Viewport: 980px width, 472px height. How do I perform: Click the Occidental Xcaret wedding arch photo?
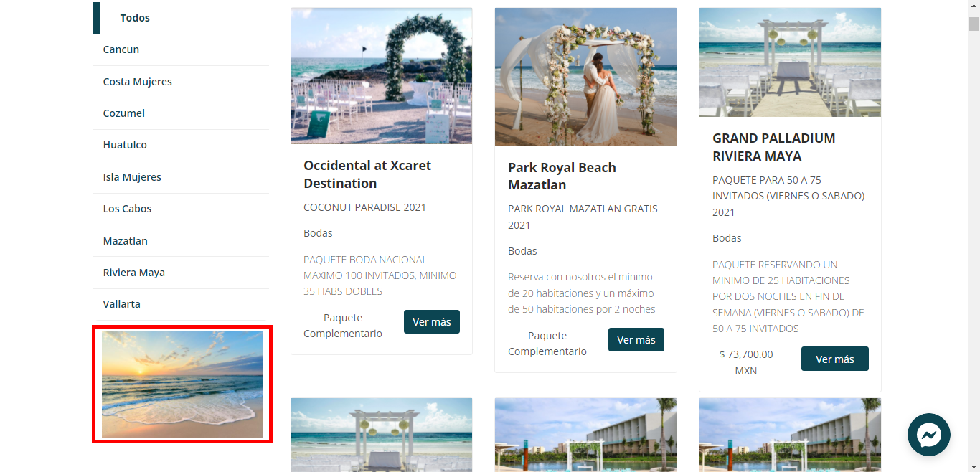[382, 76]
